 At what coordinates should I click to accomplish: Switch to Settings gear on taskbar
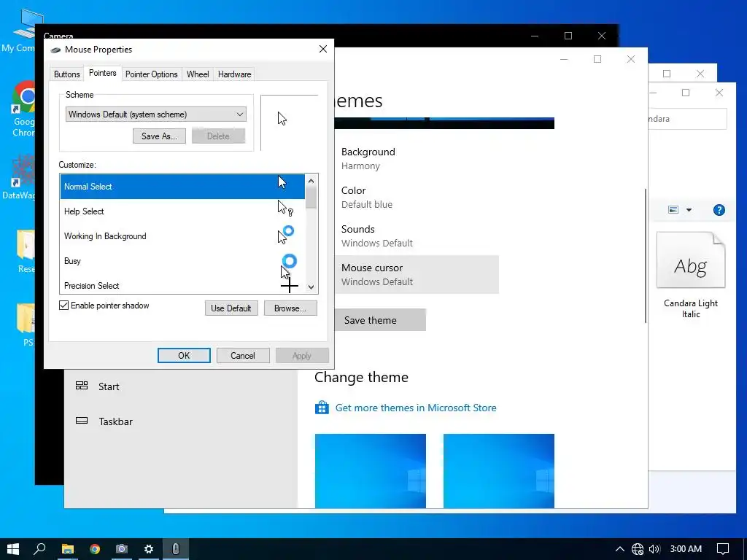[149, 549]
